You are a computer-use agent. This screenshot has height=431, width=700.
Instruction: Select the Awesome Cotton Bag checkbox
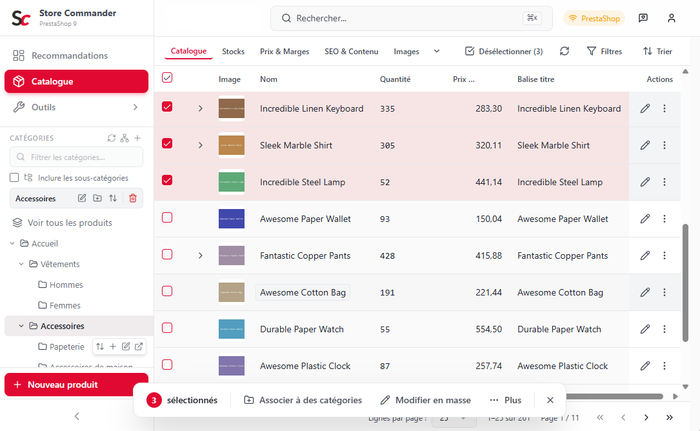pyautogui.click(x=167, y=291)
